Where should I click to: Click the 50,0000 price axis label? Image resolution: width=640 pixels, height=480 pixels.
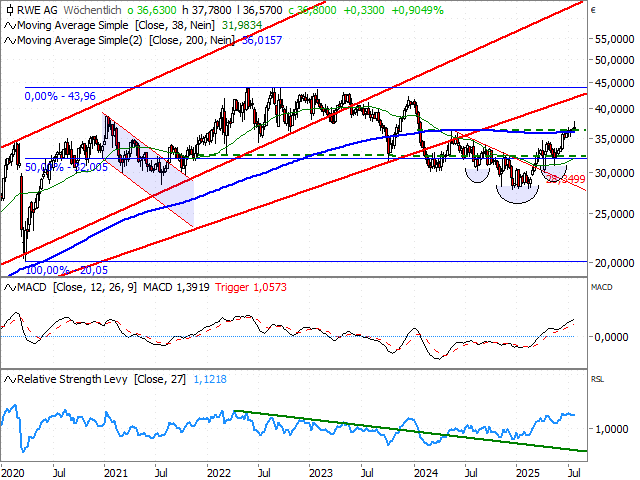click(615, 60)
